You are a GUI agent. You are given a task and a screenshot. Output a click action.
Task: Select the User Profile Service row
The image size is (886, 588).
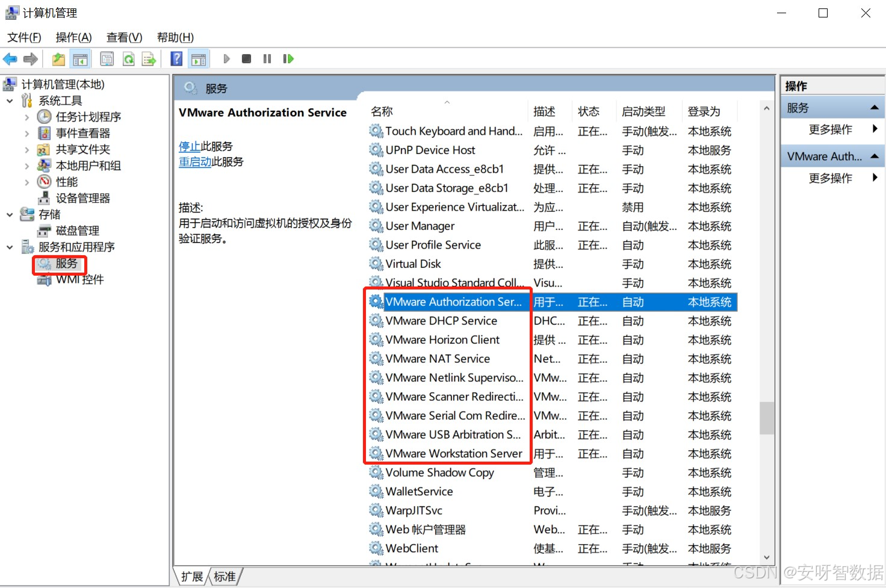tap(553, 245)
